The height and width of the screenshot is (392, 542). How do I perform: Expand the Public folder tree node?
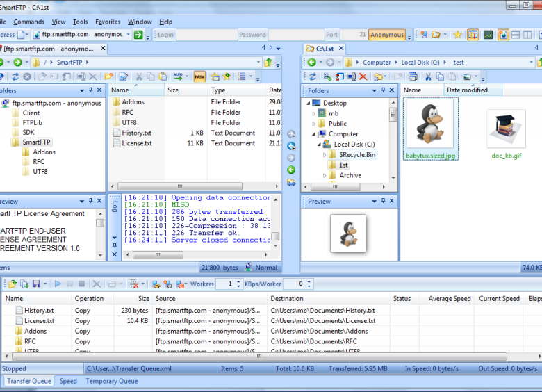click(x=314, y=124)
